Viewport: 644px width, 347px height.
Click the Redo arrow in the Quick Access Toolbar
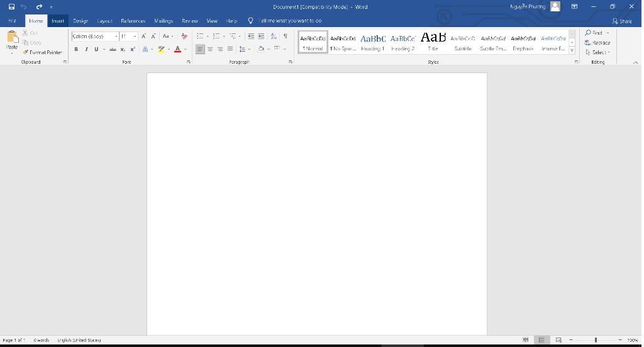pyautogui.click(x=39, y=6)
